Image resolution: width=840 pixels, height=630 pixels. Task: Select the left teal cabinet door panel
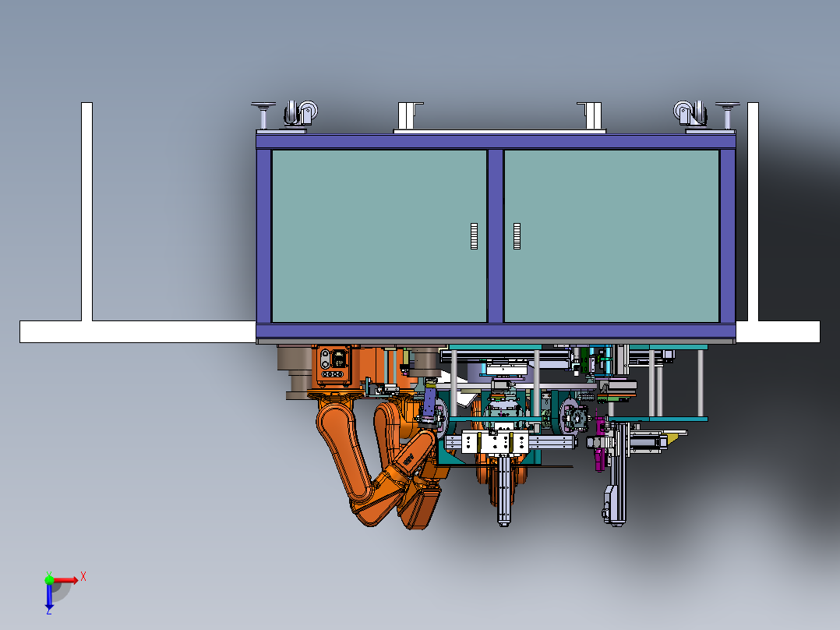click(x=379, y=236)
